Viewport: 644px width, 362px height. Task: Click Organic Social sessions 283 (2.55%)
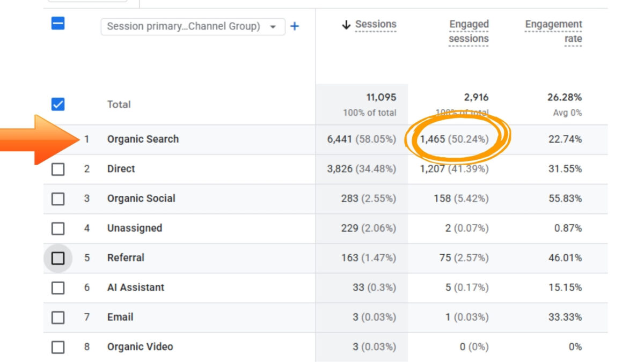(x=369, y=198)
